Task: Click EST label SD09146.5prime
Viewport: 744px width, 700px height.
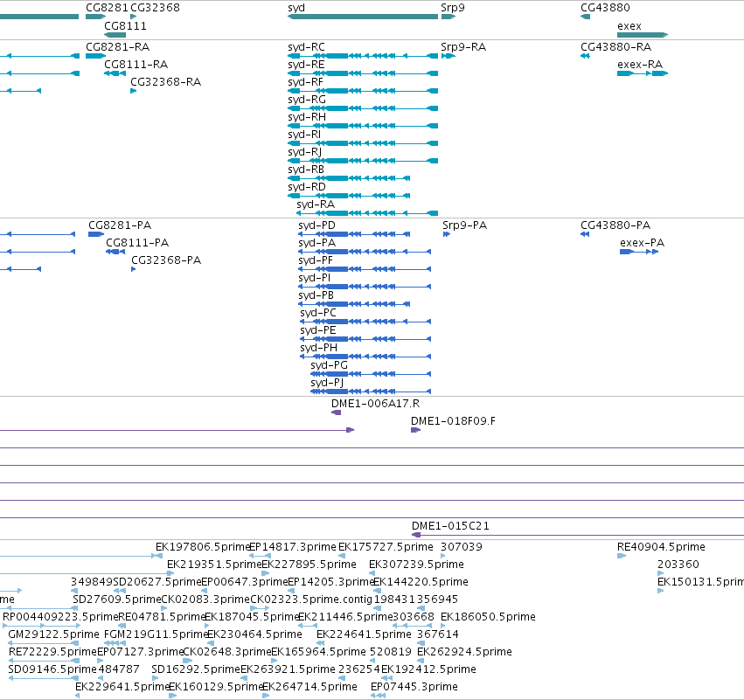Action: click(x=52, y=669)
